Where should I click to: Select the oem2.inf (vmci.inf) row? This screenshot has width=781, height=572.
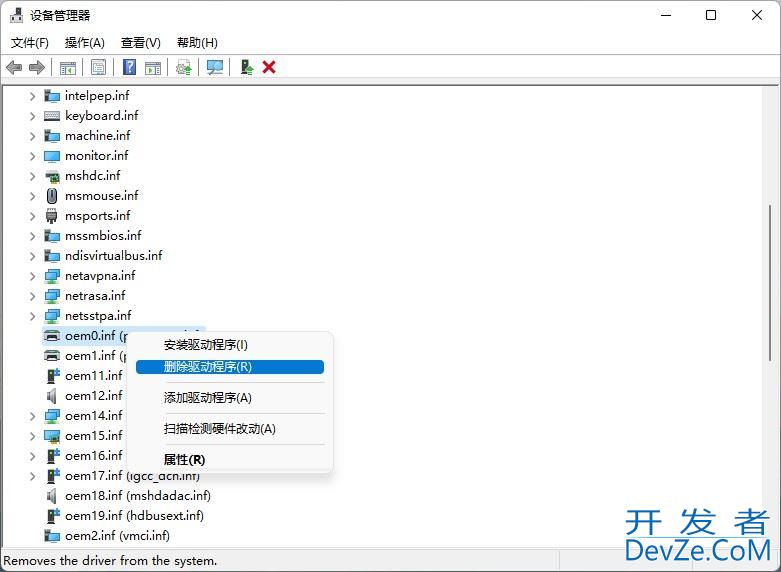click(x=117, y=536)
